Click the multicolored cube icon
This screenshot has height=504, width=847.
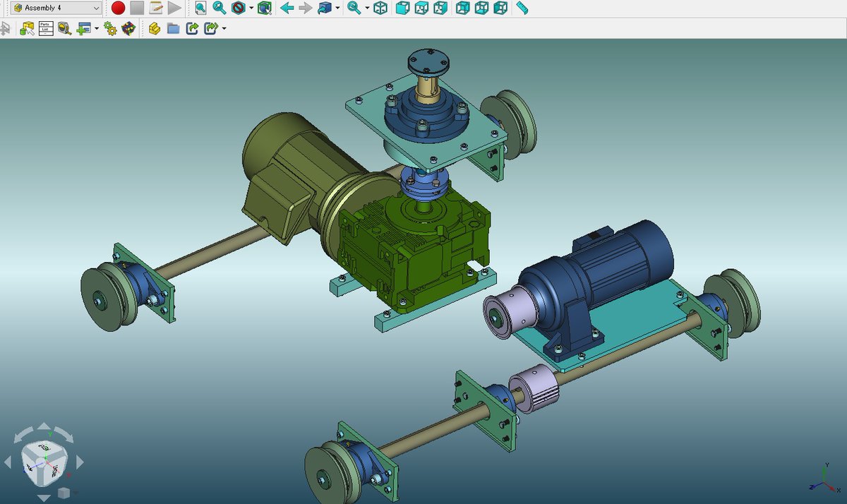(x=128, y=29)
